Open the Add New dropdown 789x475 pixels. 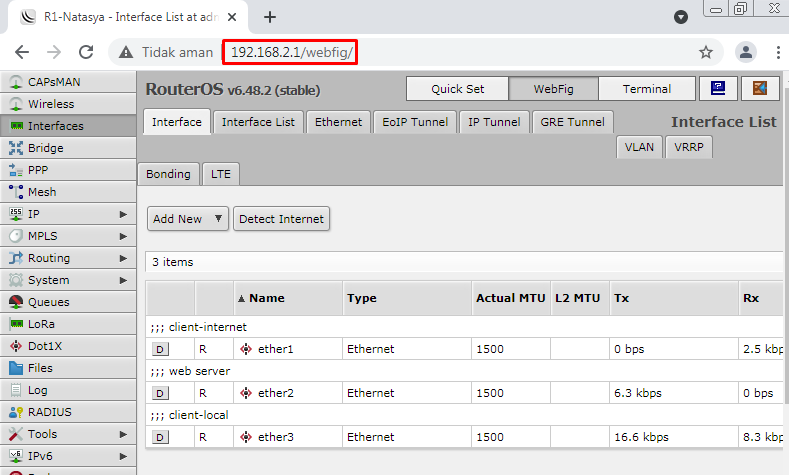pyautogui.click(x=188, y=219)
